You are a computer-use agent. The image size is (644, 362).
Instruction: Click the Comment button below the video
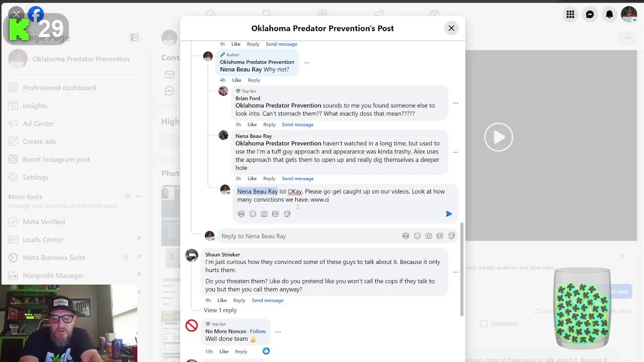(x=499, y=324)
